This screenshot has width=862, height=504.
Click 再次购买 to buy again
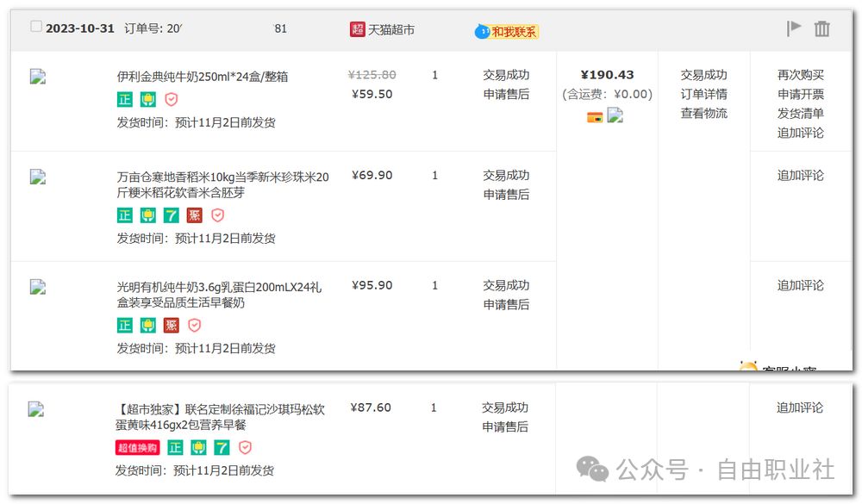tap(801, 75)
